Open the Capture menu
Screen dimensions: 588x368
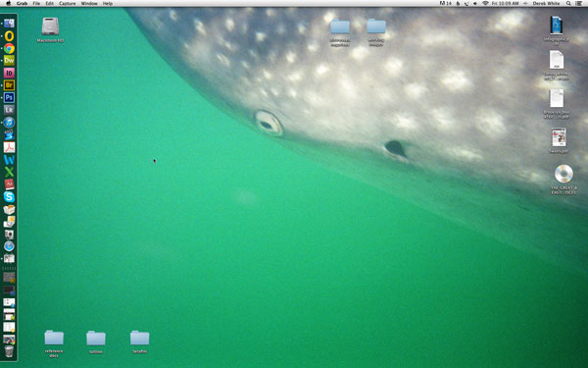pos(68,3)
